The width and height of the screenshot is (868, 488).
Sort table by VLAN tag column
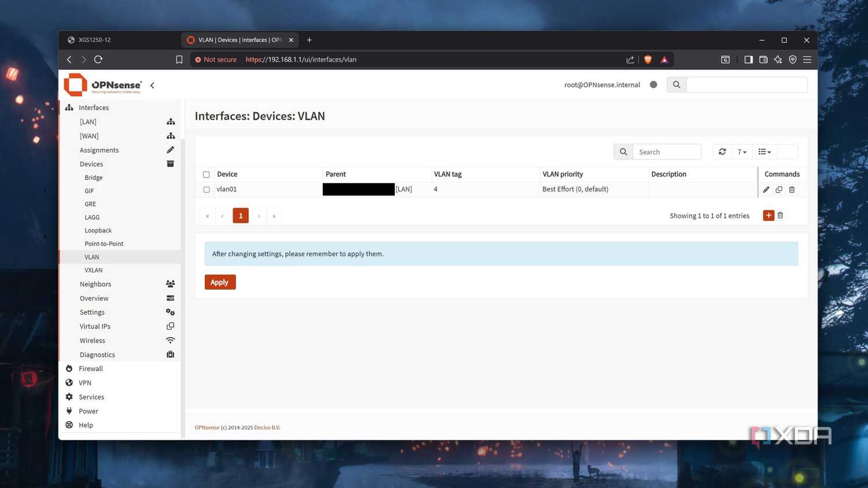[x=448, y=174]
